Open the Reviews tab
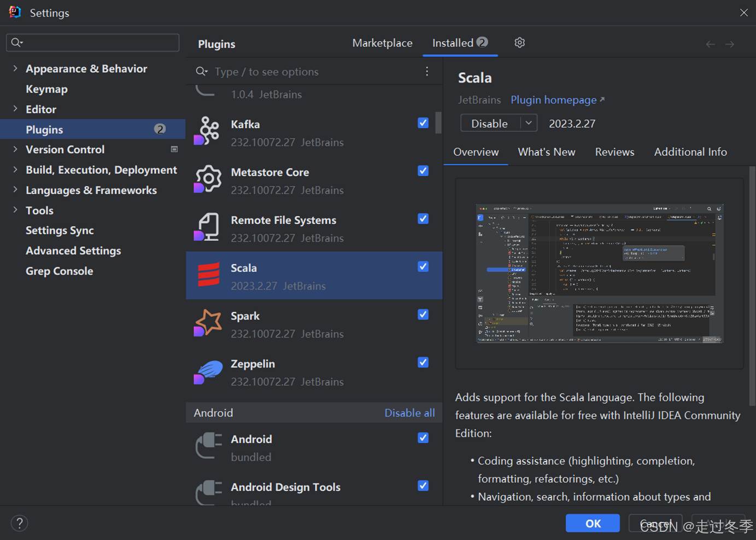Image resolution: width=756 pixels, height=540 pixels. (614, 152)
